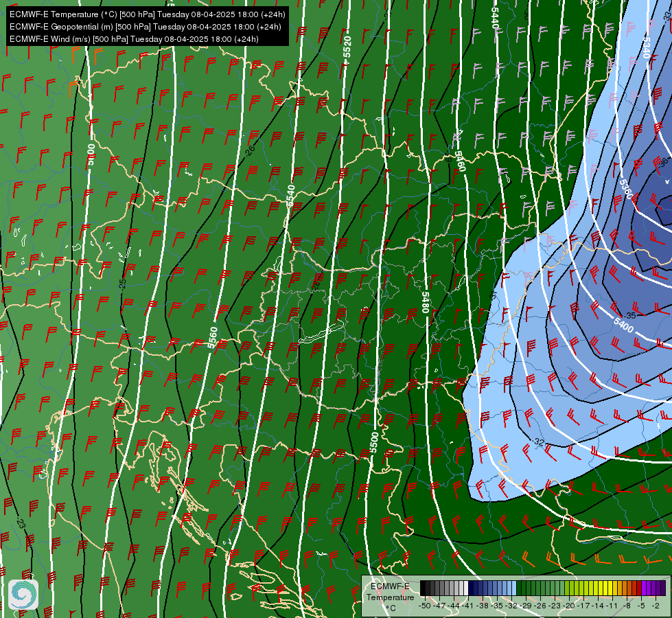The width and height of the screenshot is (672, 618).
Task: Click the 5540 geopotential contour label
Action: [291, 195]
